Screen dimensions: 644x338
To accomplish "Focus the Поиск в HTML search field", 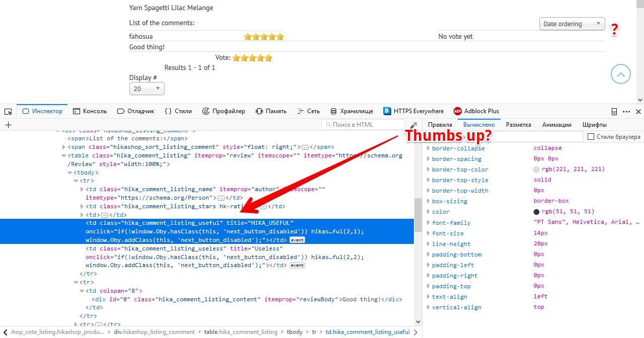I will point(363,125).
